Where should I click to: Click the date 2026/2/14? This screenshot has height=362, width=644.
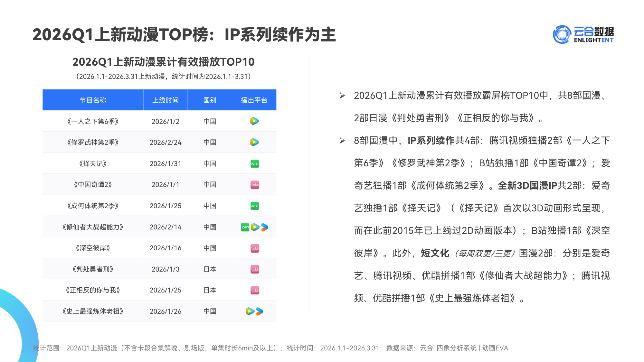pos(166,227)
